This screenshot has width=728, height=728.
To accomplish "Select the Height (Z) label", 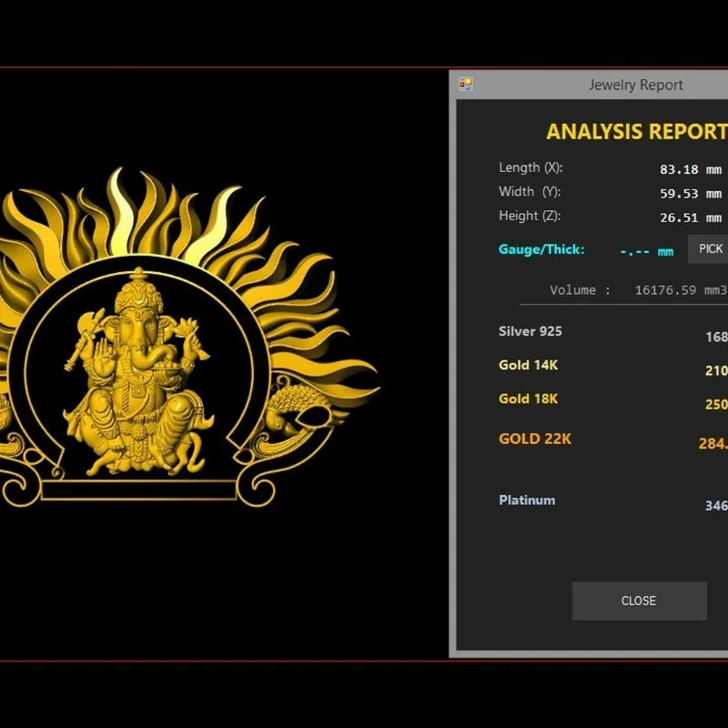I will click(530, 216).
